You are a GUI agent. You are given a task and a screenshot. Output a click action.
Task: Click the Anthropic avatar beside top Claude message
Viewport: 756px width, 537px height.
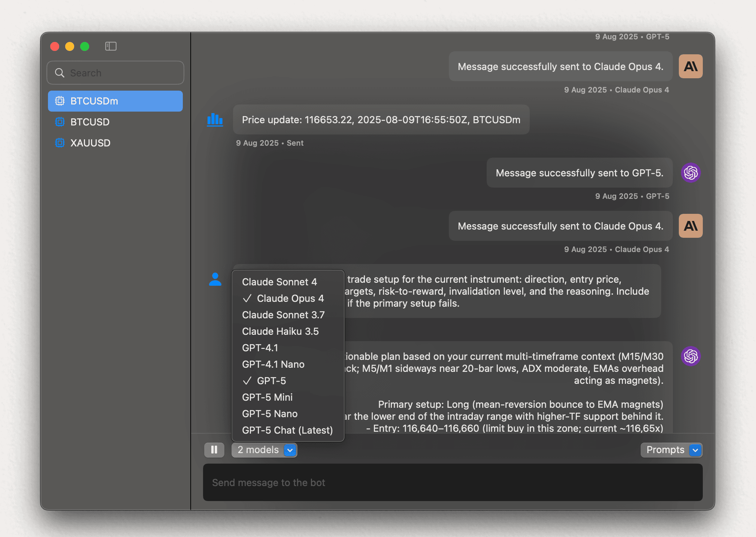[x=690, y=66]
